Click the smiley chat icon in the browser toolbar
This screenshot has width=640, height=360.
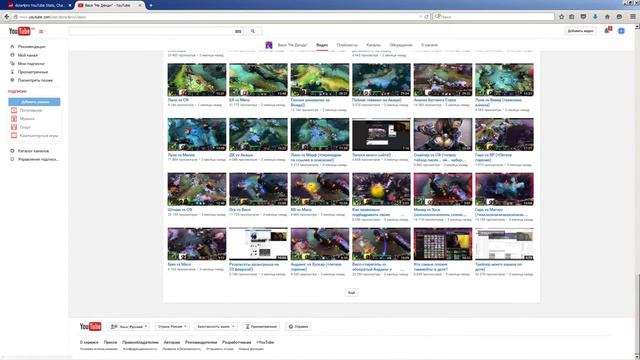[x=620, y=17]
